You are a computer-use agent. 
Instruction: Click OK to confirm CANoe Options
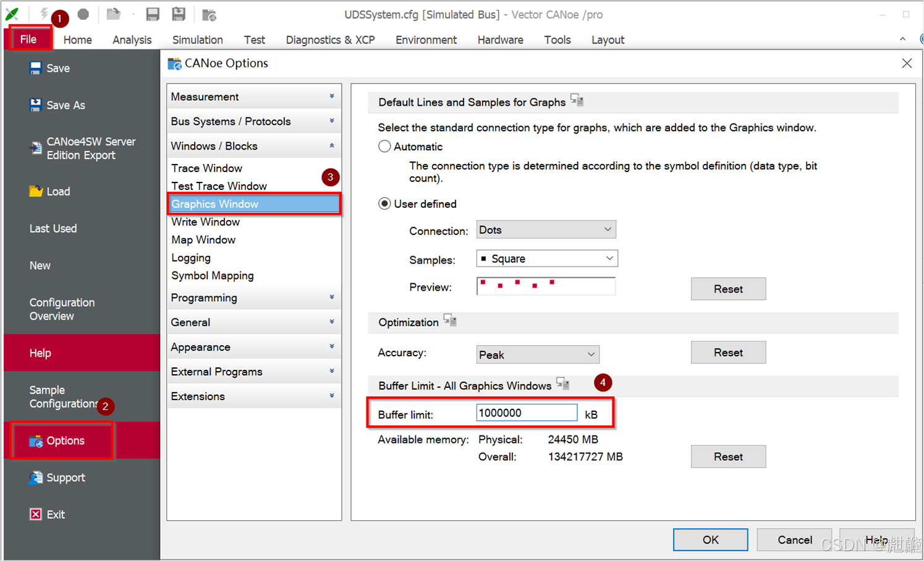click(x=711, y=539)
